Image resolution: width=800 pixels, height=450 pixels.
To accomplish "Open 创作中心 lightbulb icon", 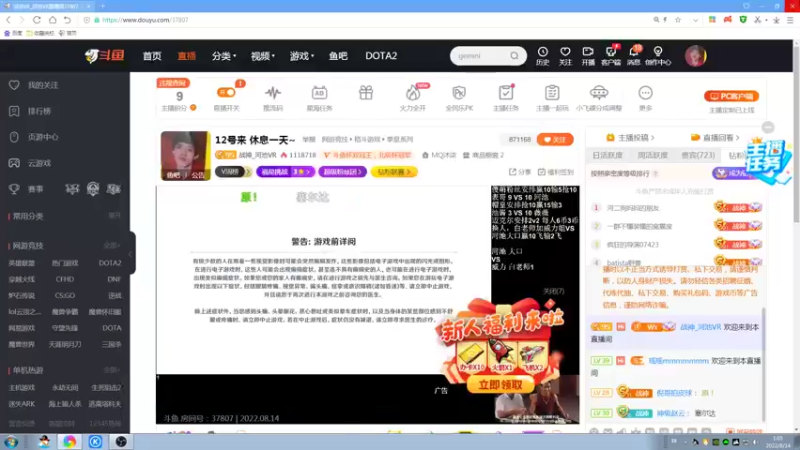I will tap(658, 56).
